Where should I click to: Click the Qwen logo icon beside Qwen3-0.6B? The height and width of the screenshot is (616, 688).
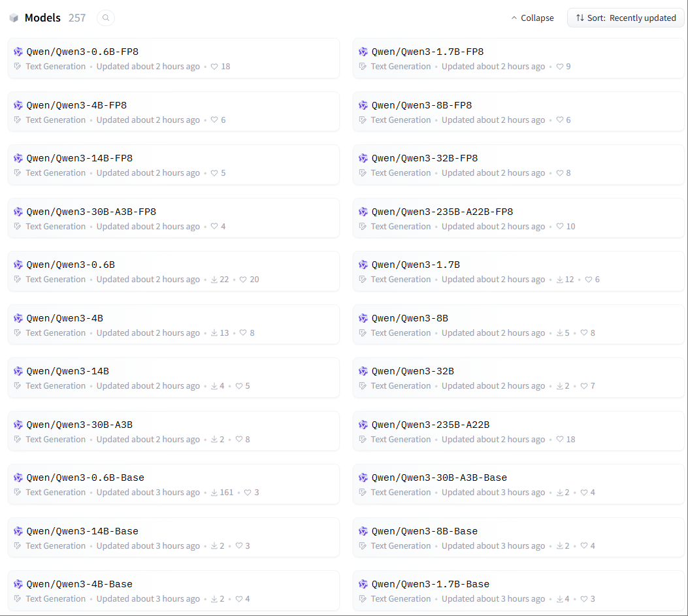tap(18, 265)
